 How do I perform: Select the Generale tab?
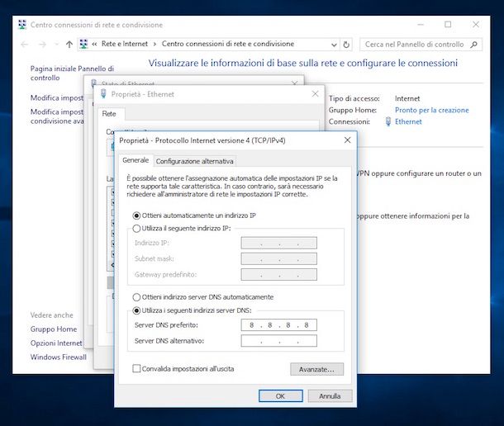click(136, 160)
